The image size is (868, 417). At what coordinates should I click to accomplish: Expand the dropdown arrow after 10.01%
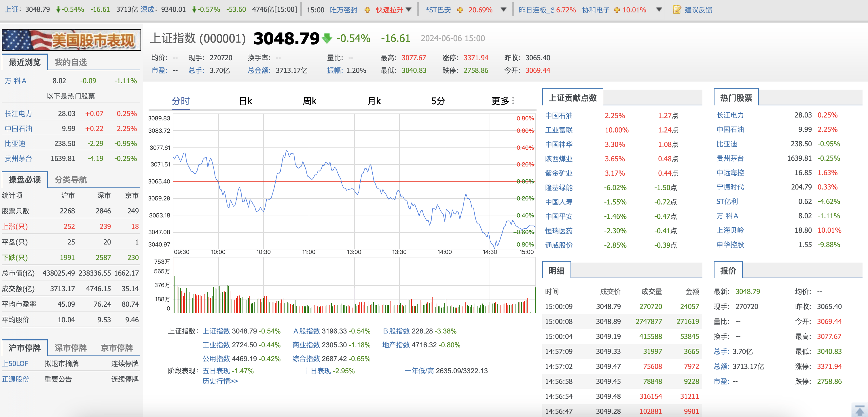pyautogui.click(x=659, y=10)
